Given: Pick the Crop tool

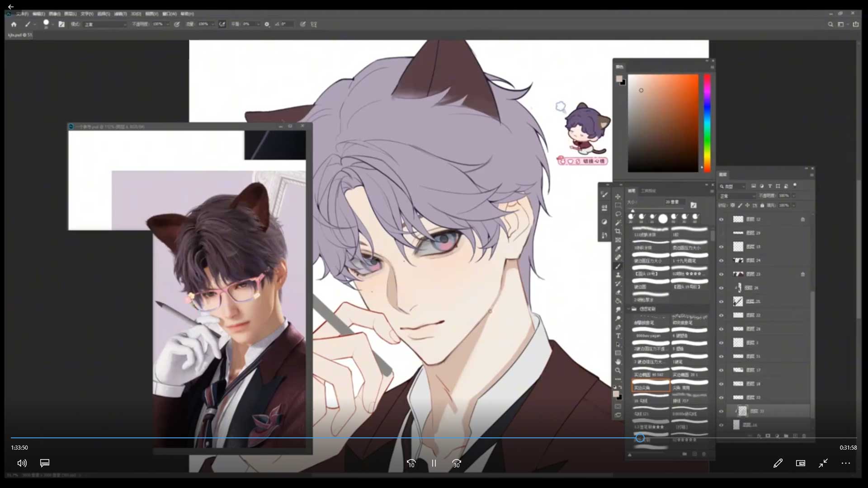Looking at the screenshot, I should click(x=618, y=231).
